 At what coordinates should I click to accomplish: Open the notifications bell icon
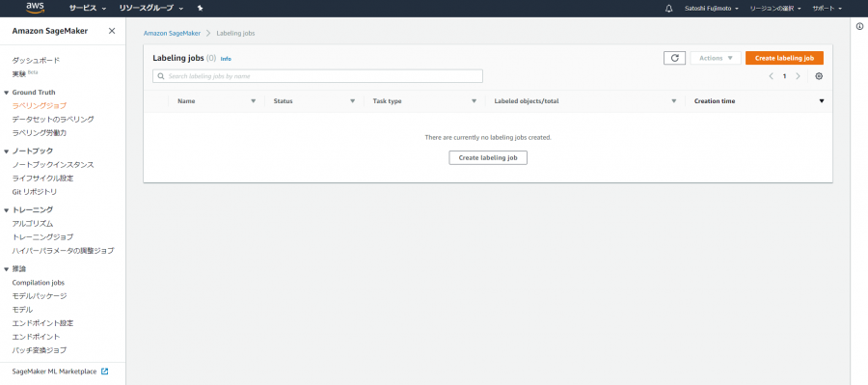tap(668, 9)
